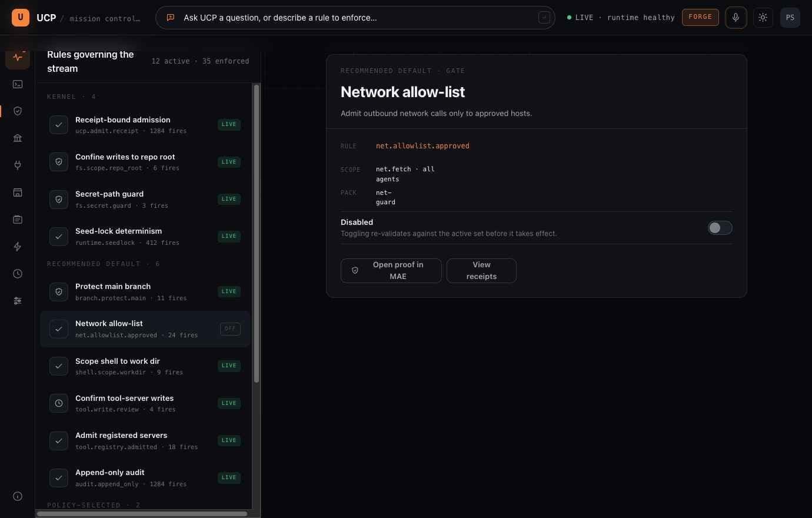Open the lightning bolt sidebar icon
The height and width of the screenshot is (518, 812).
pyautogui.click(x=18, y=247)
